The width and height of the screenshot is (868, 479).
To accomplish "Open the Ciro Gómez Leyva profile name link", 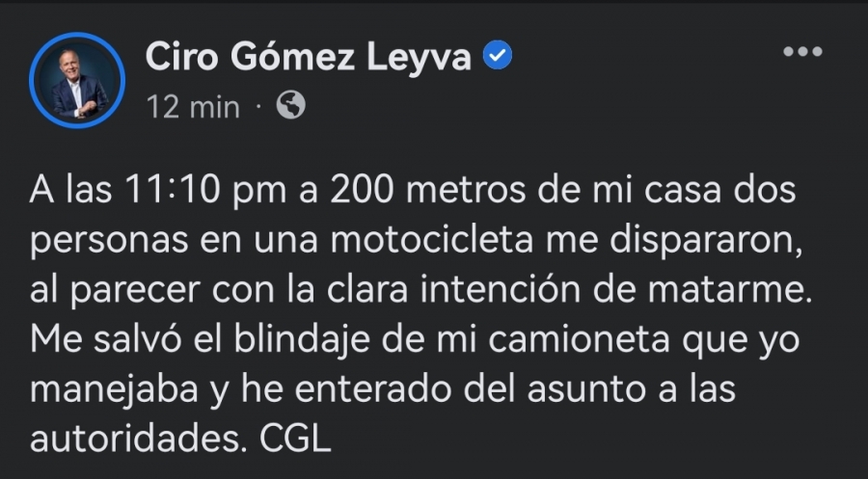I will [x=308, y=59].
